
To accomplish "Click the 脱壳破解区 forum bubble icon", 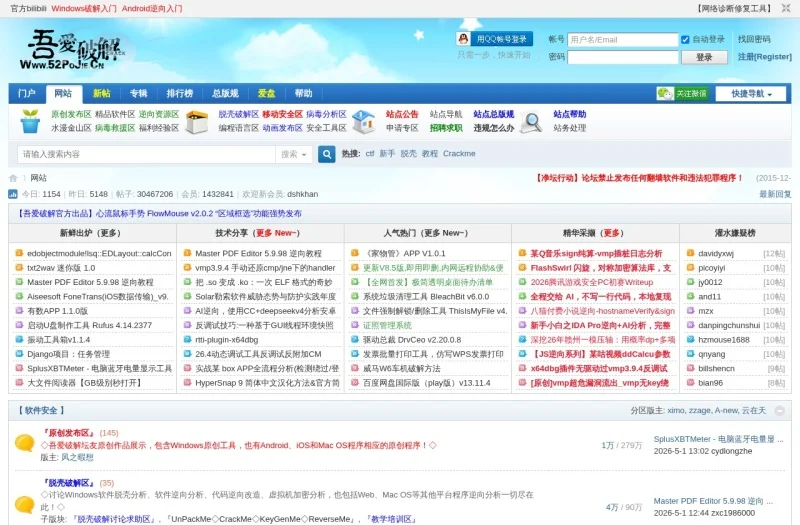I will tap(24, 505).
